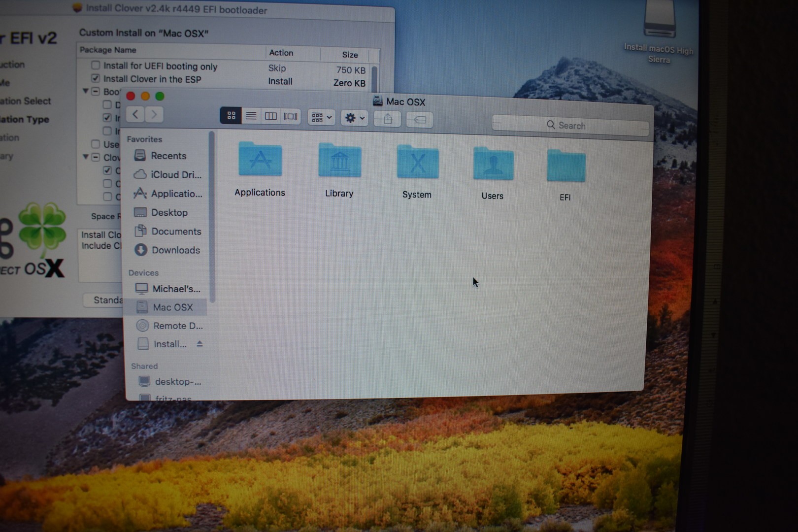Open Downloads from the Finder sidebar

(x=166, y=250)
